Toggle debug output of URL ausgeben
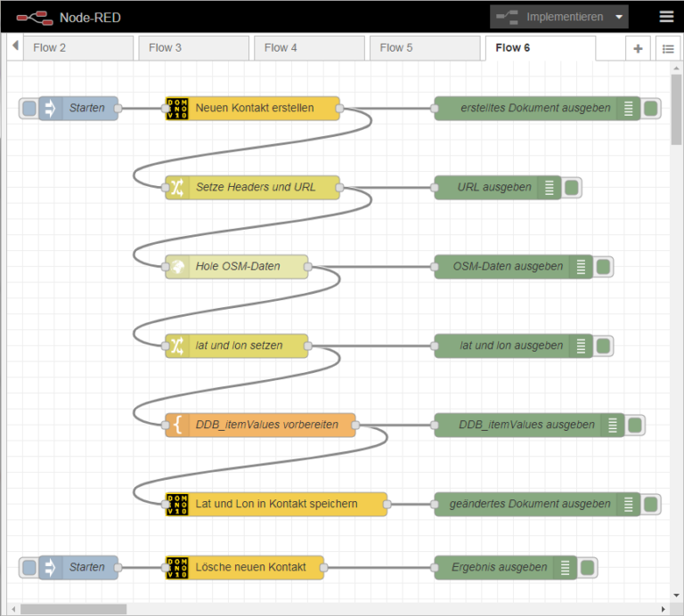 point(572,188)
